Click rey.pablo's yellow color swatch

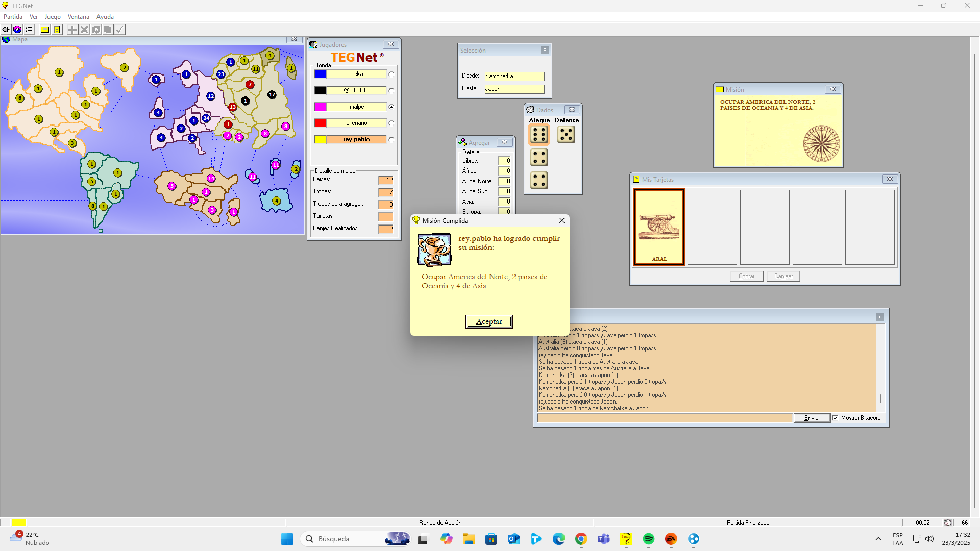[320, 140]
